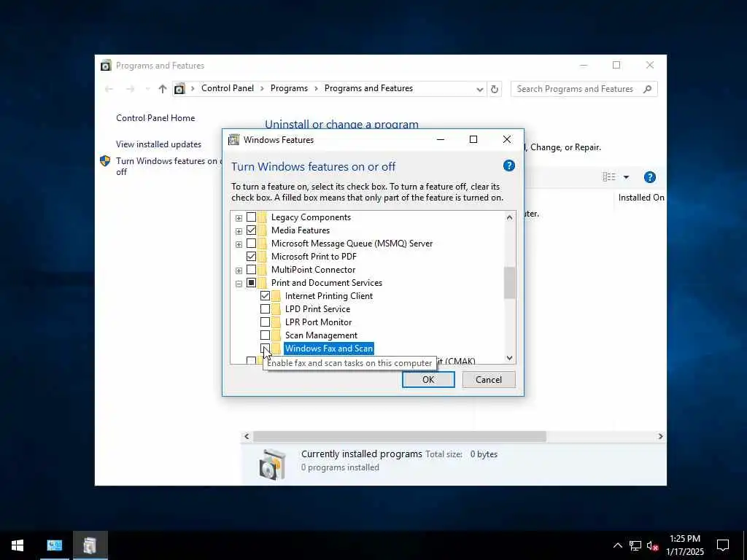
Task: Click the horizontal scrollbar right arrow
Action: pyautogui.click(x=660, y=436)
